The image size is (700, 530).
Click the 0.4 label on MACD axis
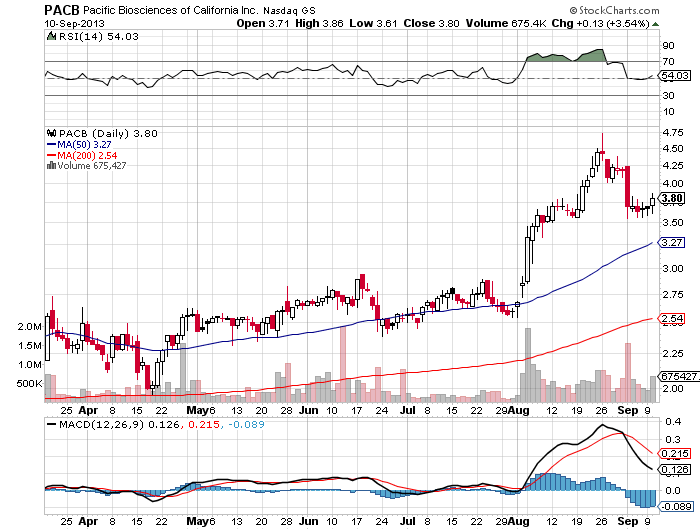pos(673,421)
